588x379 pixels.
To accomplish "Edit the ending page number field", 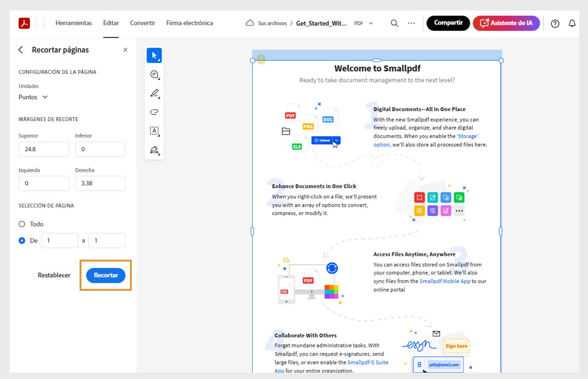I will pyautogui.click(x=107, y=240).
